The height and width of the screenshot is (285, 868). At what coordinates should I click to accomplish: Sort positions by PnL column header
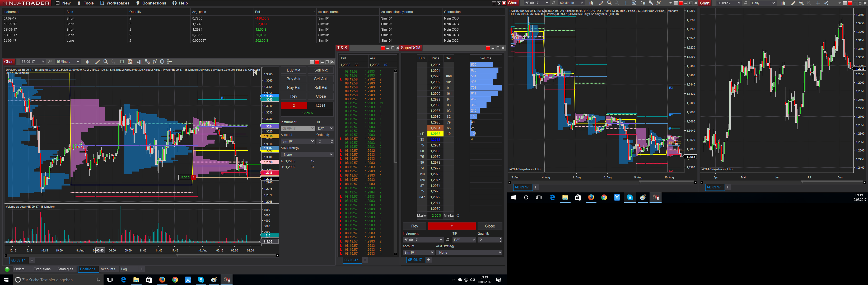[285, 12]
